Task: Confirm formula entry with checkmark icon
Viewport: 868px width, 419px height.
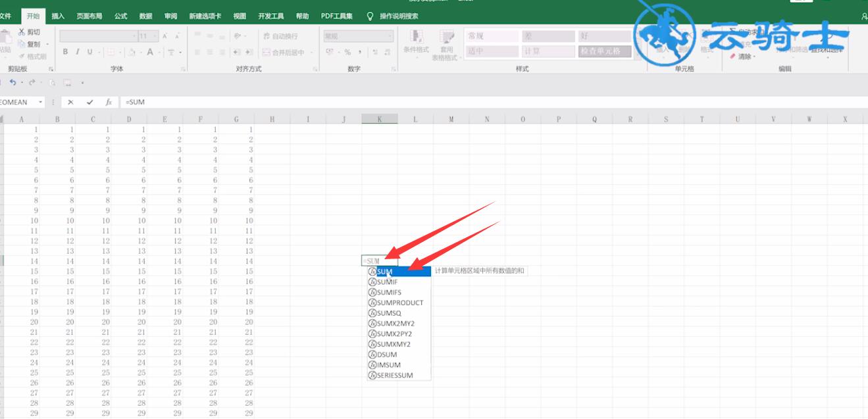Action: coord(89,102)
